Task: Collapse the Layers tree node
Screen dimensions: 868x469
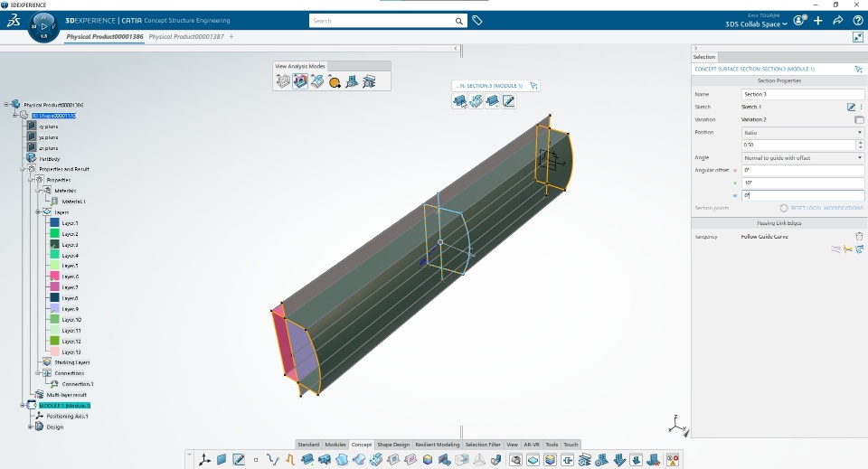Action: pyautogui.click(x=38, y=212)
